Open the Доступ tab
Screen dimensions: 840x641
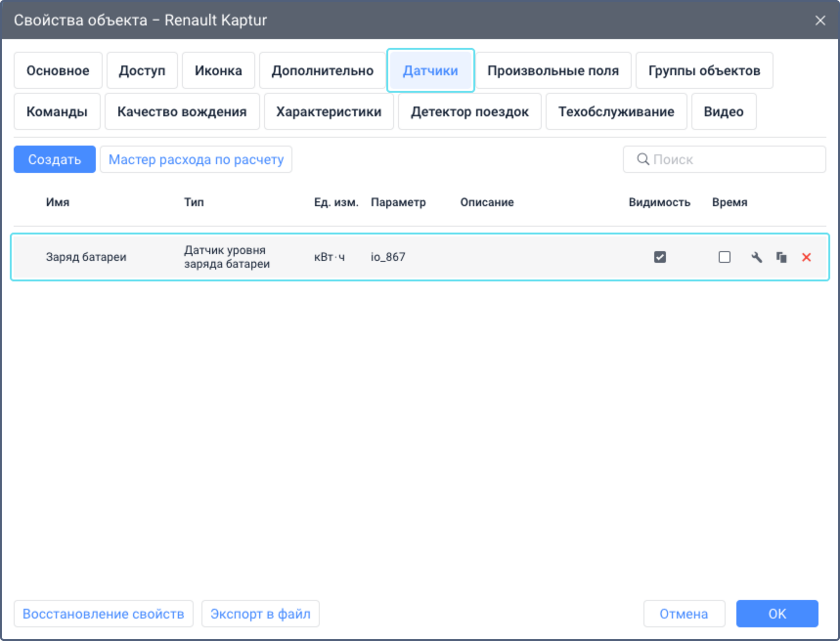tap(142, 70)
